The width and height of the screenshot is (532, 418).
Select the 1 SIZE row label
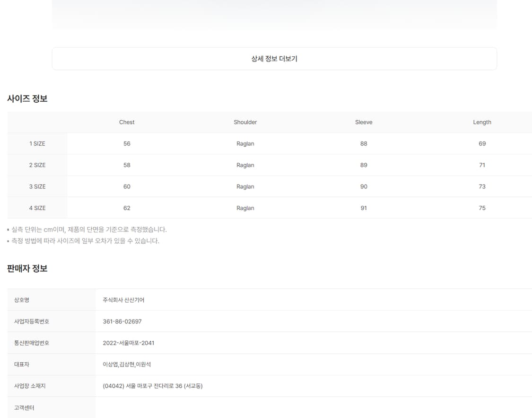pos(37,143)
